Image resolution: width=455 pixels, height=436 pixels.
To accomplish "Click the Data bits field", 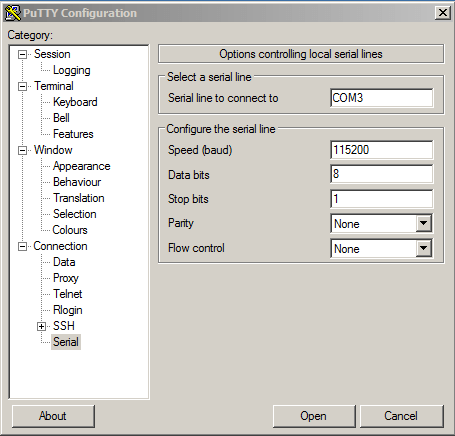I will [382, 174].
